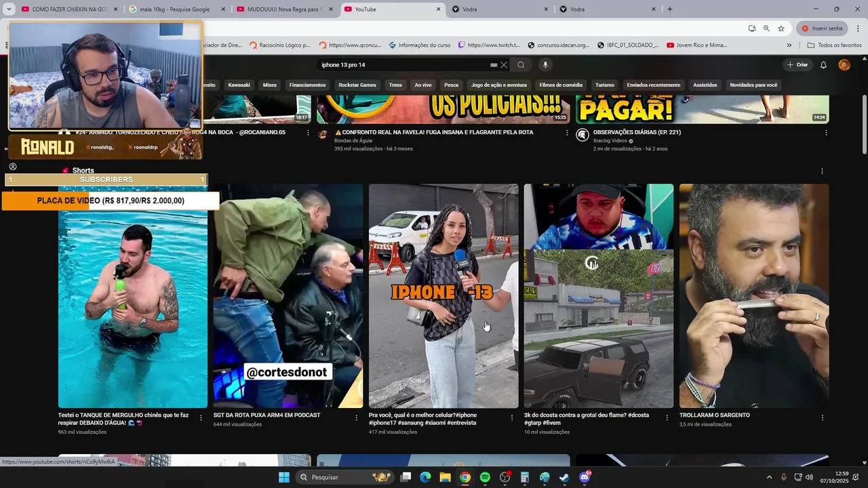The height and width of the screenshot is (488, 868).
Task: Open the Todos os favoritos folder
Action: (834, 45)
